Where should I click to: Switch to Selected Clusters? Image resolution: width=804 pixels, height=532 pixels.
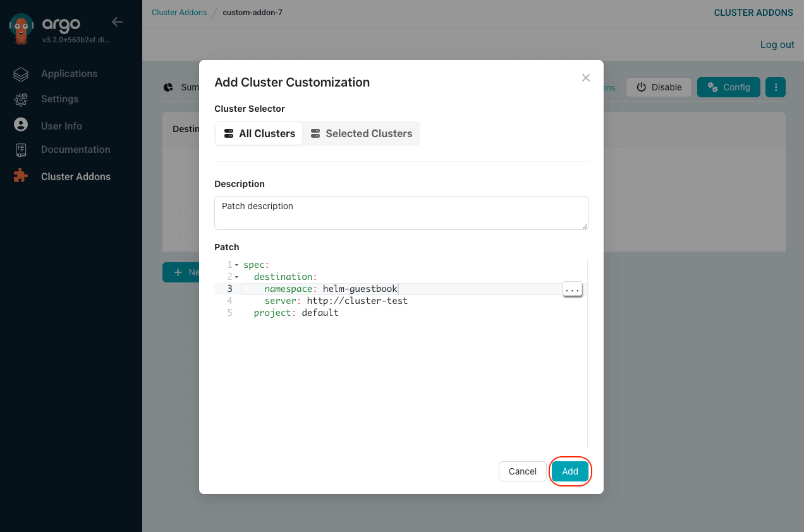(x=361, y=133)
